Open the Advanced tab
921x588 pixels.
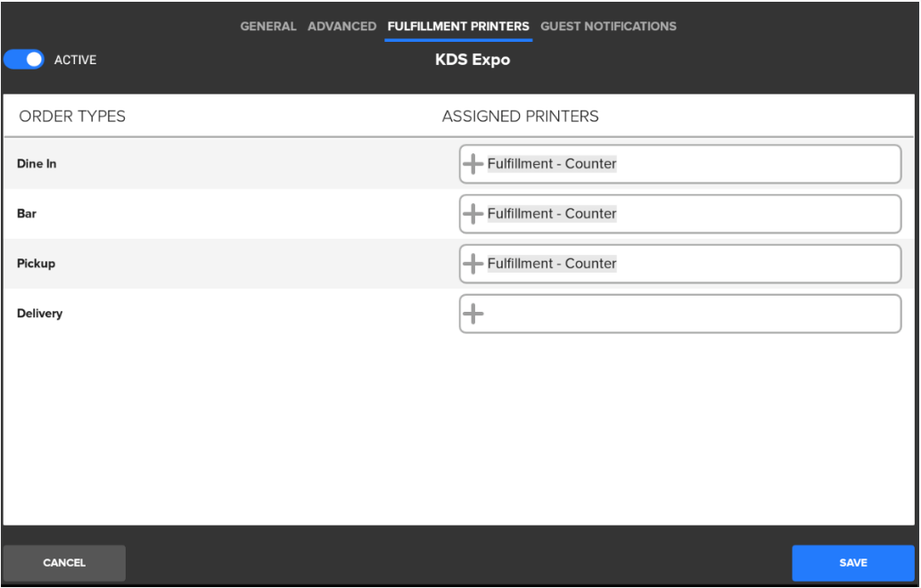[341, 26]
